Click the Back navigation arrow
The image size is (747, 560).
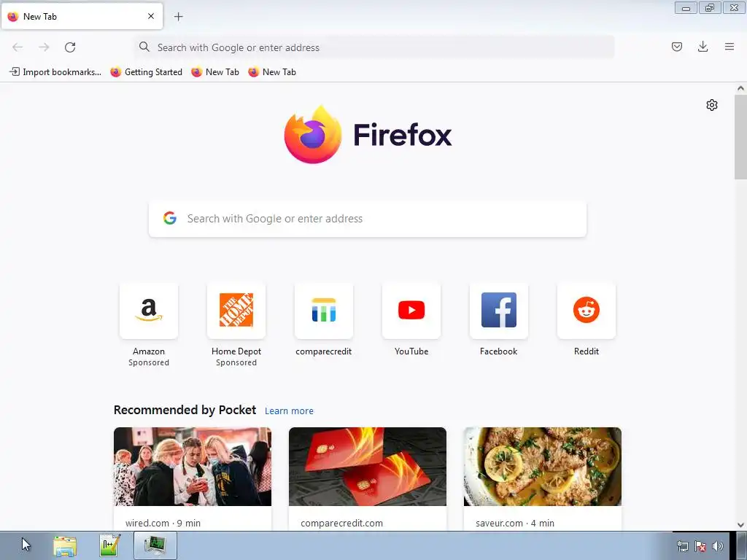point(18,47)
